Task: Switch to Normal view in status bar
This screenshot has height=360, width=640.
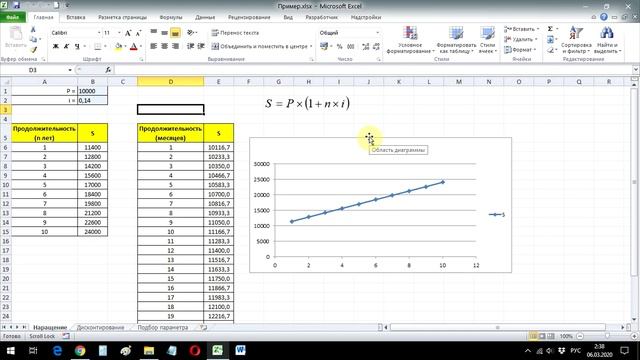Action: [x=533, y=336]
